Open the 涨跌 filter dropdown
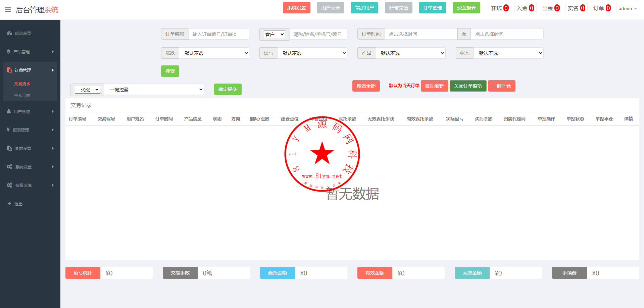Viewport: 644px width, 308px height. tap(214, 53)
